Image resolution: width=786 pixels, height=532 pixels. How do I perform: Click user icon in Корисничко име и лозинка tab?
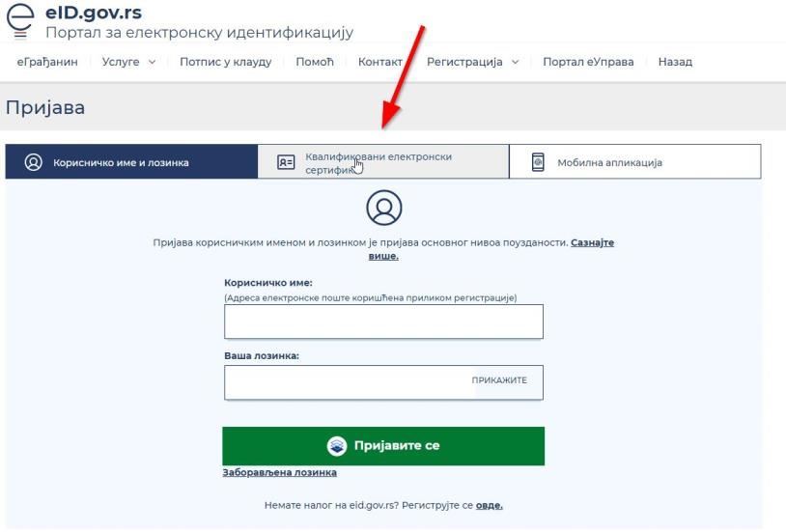tap(34, 162)
